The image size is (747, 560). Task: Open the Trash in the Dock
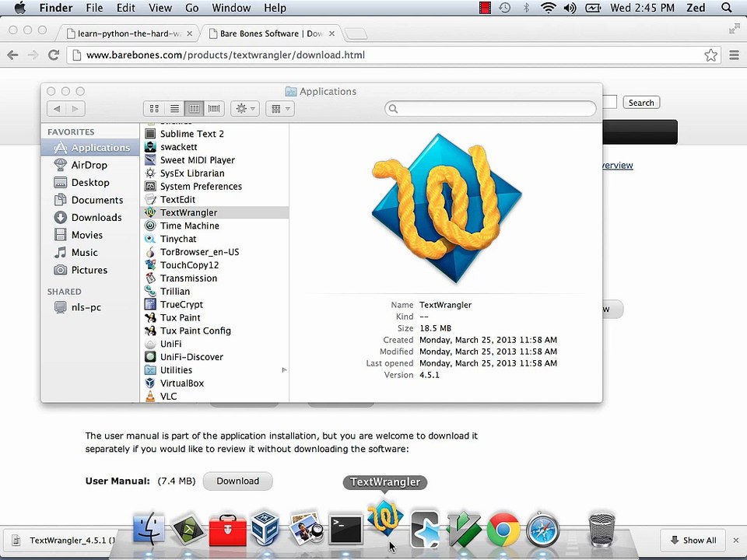pyautogui.click(x=601, y=529)
